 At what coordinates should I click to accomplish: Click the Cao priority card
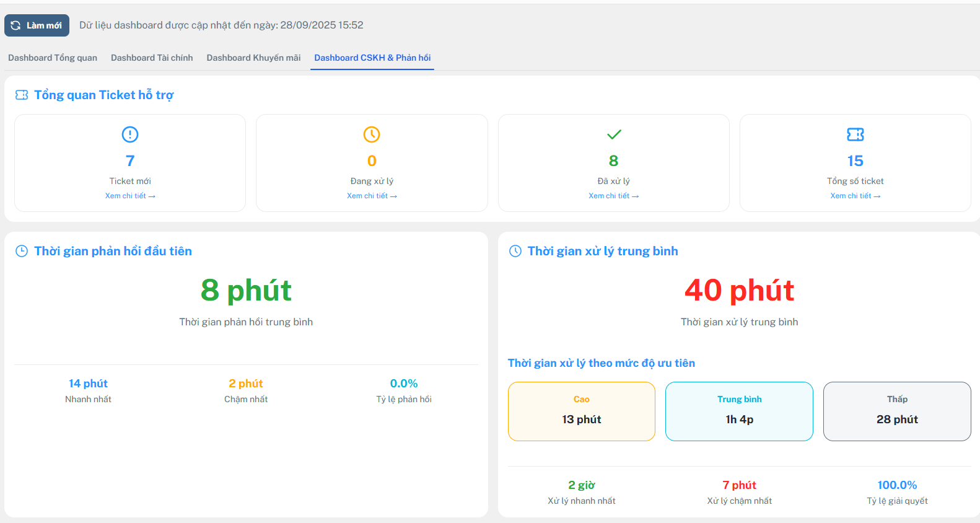[582, 411]
